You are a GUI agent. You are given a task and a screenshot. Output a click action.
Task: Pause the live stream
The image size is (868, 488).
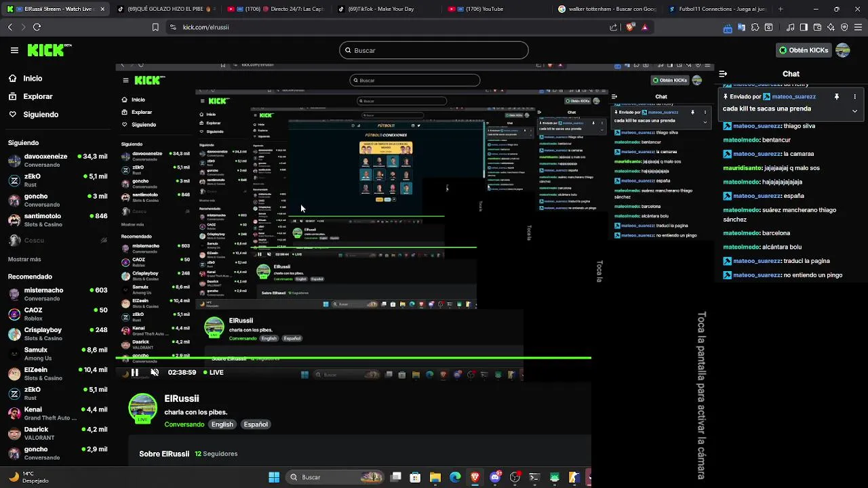tap(135, 372)
